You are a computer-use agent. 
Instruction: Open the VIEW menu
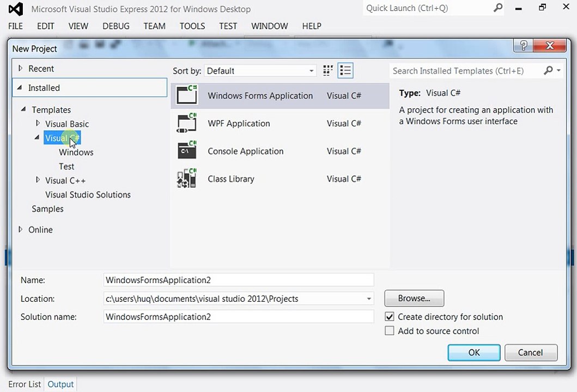click(78, 26)
